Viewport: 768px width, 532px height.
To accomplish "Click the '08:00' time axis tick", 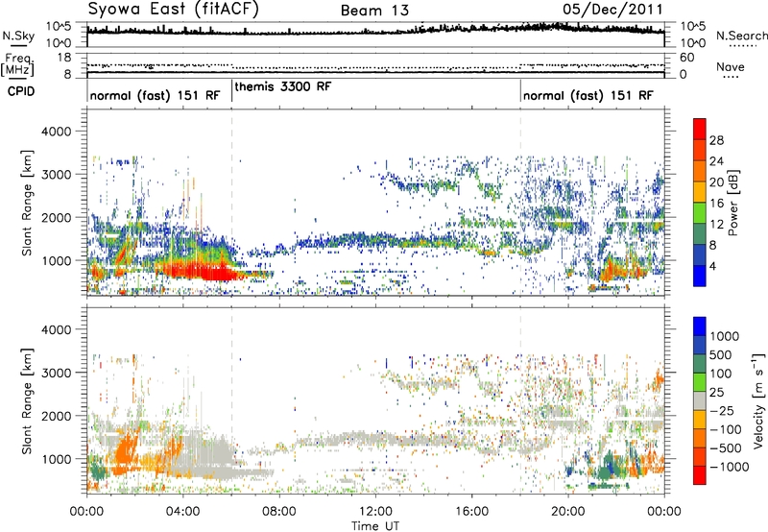I will coord(279,512).
